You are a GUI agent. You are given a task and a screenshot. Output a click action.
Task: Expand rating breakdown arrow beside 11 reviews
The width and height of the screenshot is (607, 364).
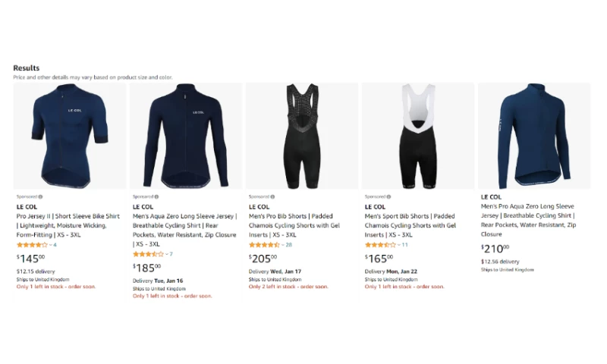tap(399, 245)
